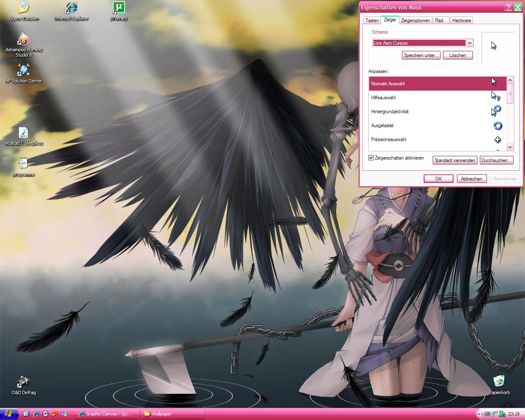Screen dimensions: 525x420
Task: Select the Internet Explorer desktop shortcut
Action: 71,11
